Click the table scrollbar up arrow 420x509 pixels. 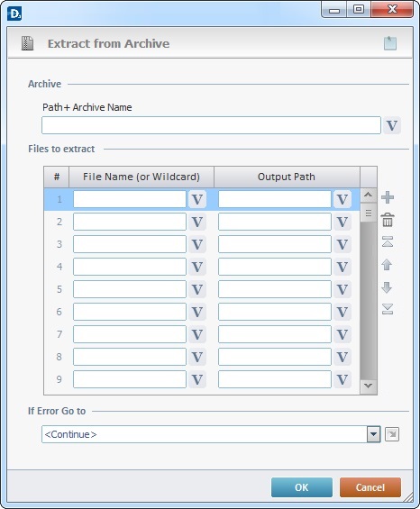click(369, 195)
